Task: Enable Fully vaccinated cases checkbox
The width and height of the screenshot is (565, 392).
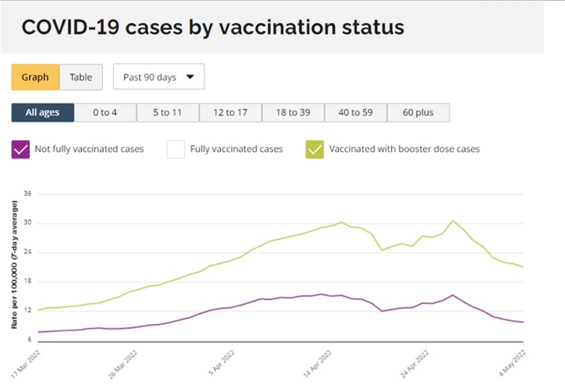Action: click(x=175, y=149)
